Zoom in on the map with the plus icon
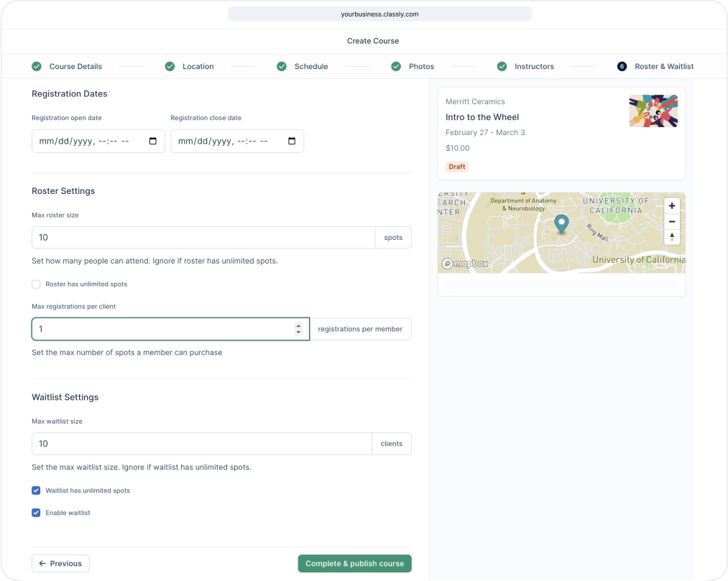This screenshot has width=728, height=581. [671, 205]
